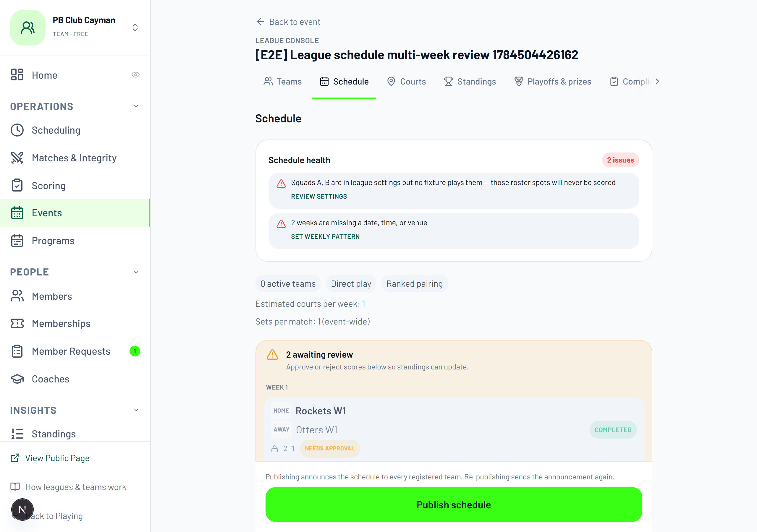Go back via Back to event link
The image size is (757, 532).
(x=289, y=22)
